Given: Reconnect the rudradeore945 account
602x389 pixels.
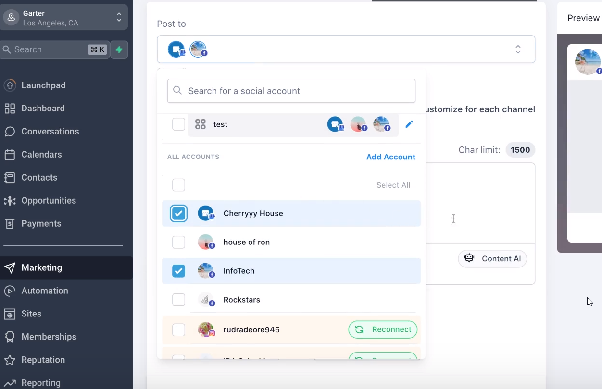Looking at the screenshot, I should [x=383, y=329].
